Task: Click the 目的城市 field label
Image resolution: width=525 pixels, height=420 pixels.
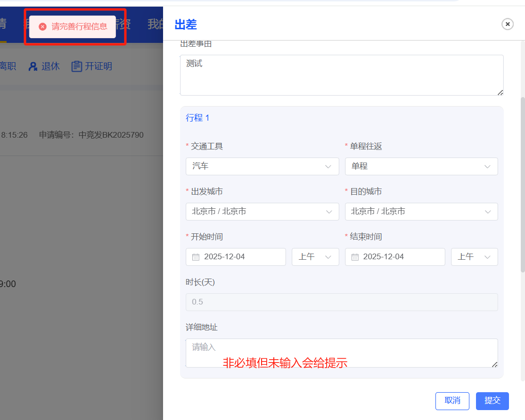Action: click(366, 191)
